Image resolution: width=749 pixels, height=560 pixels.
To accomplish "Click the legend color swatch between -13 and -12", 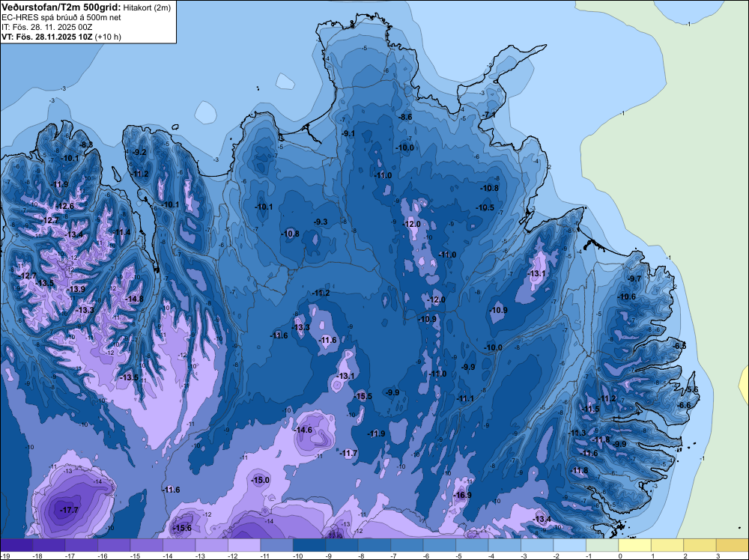I will 212,545.
